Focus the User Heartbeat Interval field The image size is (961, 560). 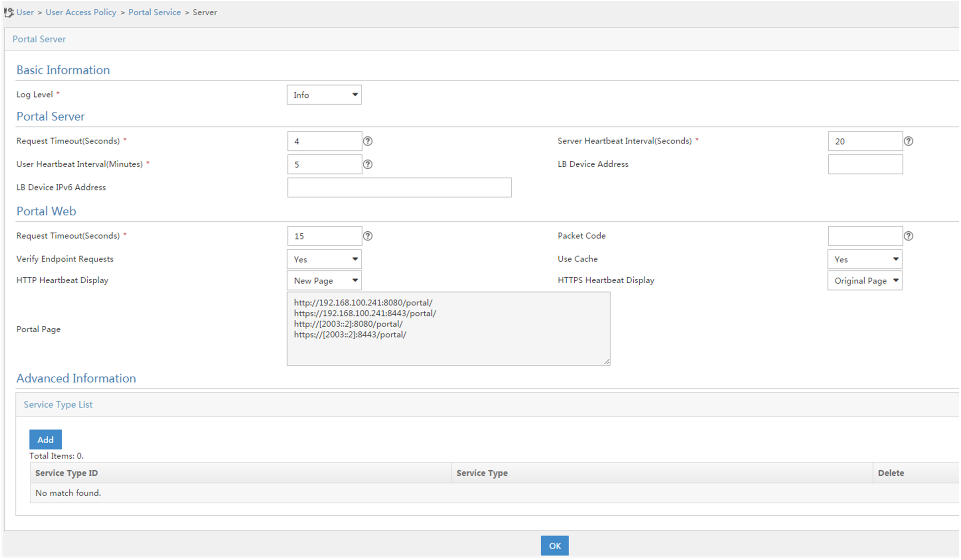click(325, 165)
